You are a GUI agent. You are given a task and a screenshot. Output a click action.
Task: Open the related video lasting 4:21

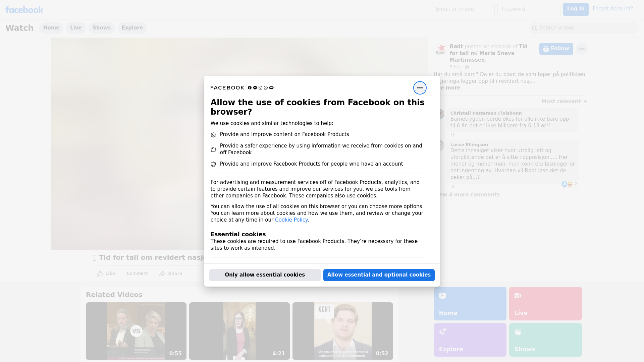[x=239, y=331]
